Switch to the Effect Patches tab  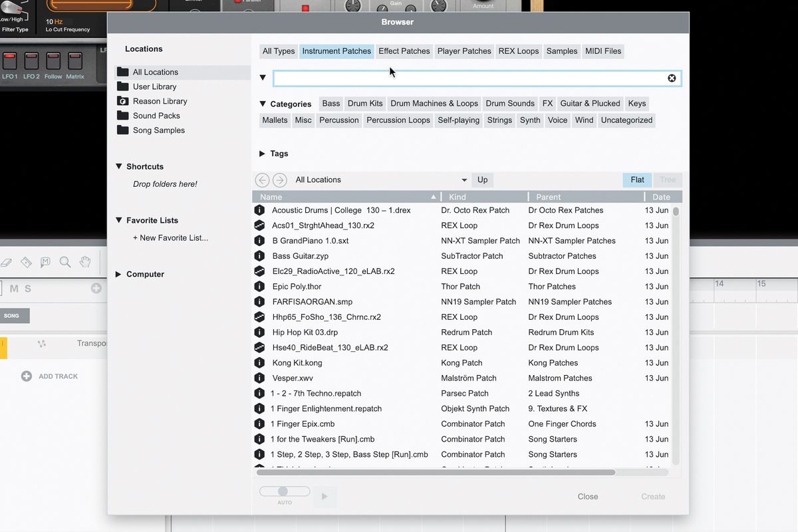point(404,51)
